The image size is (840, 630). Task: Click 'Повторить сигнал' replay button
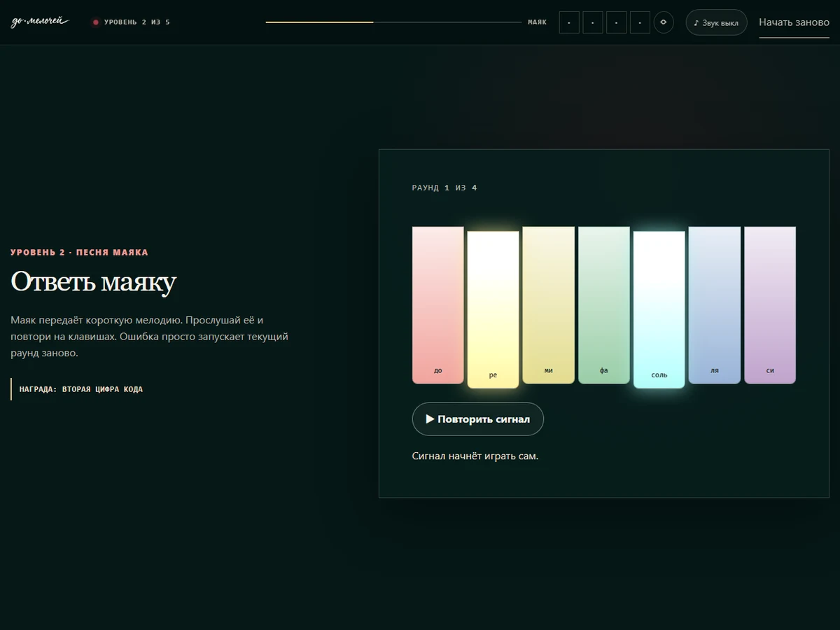coord(478,419)
